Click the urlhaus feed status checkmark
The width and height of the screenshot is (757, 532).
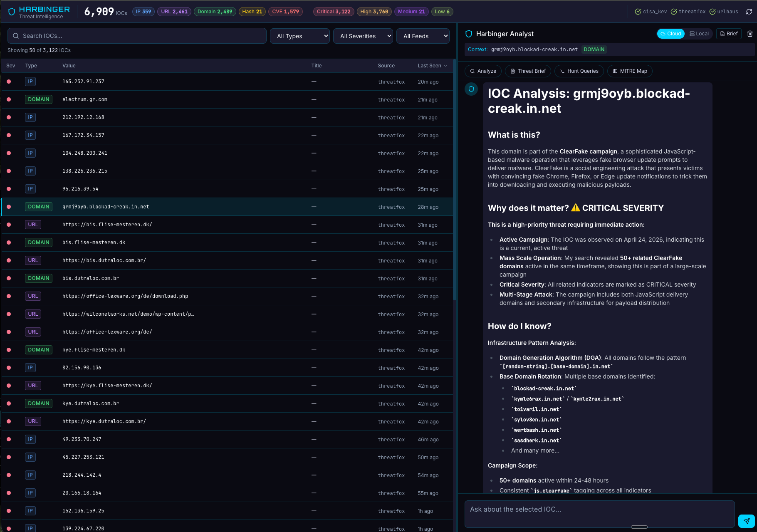click(x=712, y=12)
